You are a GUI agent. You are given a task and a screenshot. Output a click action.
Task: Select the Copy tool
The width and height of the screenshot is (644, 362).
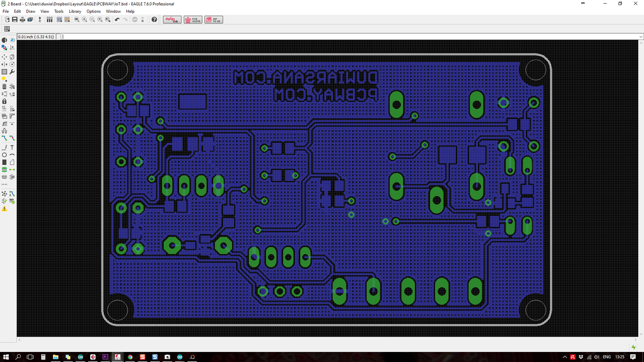[12, 57]
